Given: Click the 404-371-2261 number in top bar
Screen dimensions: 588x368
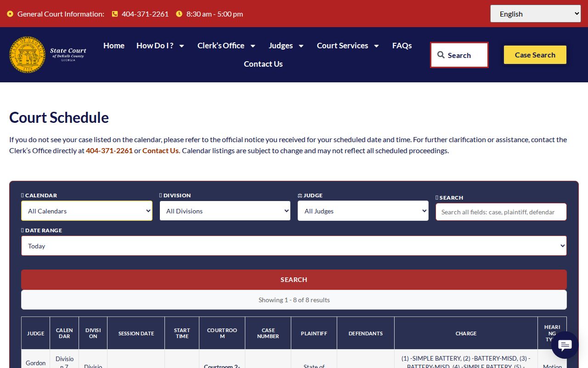Looking at the screenshot, I should (x=145, y=14).
